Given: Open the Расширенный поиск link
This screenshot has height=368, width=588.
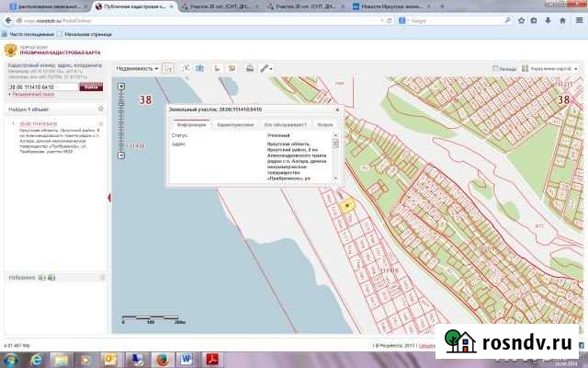Looking at the screenshot, I should tap(34, 94).
